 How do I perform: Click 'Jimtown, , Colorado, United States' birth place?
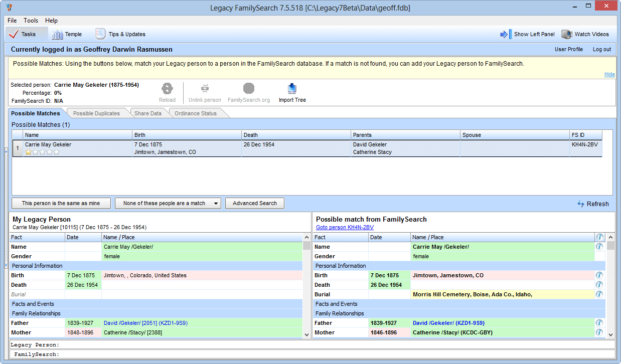point(145,275)
